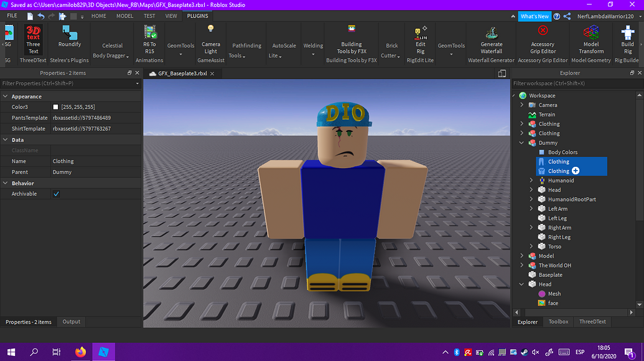Click the Redo arrow in quick access toolbar

click(52, 16)
